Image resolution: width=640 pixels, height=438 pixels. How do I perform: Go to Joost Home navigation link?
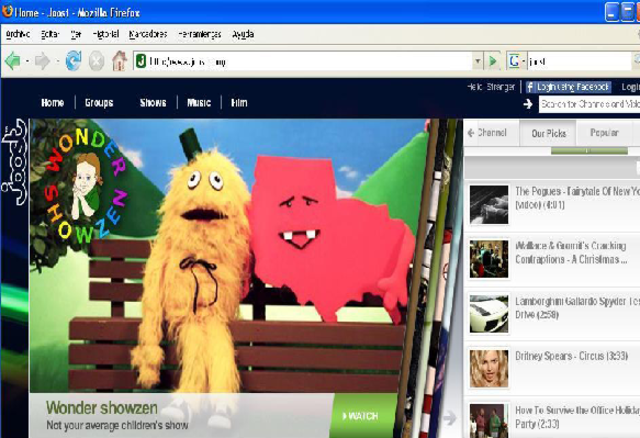click(53, 103)
